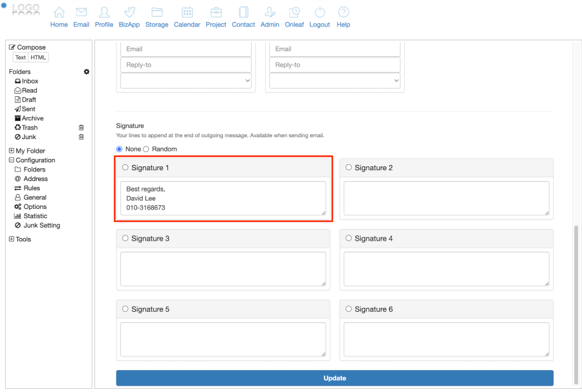The width and height of the screenshot is (582, 392).
Task: Expand the My Folder tree node
Action: 12,151
